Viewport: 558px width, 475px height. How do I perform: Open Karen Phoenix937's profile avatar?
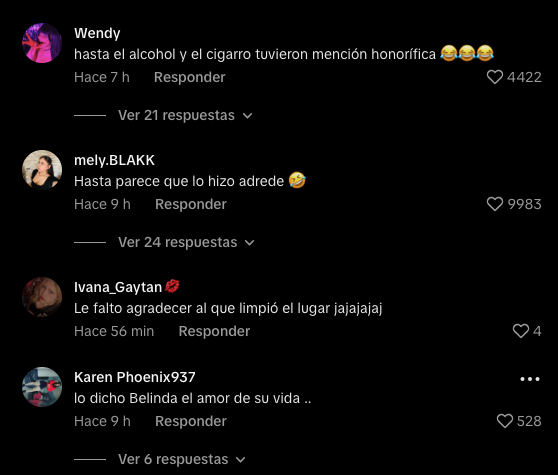(42, 387)
